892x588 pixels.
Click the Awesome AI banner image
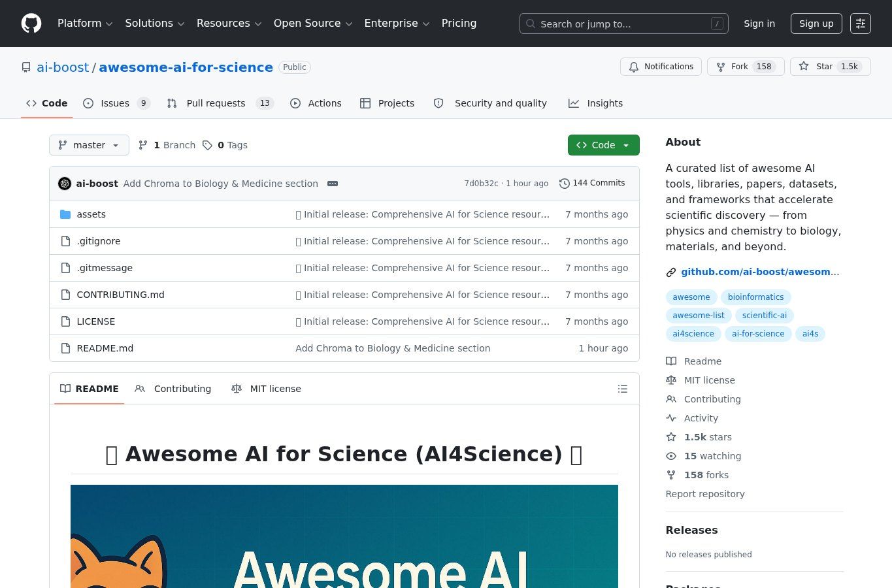pyautogui.click(x=344, y=536)
